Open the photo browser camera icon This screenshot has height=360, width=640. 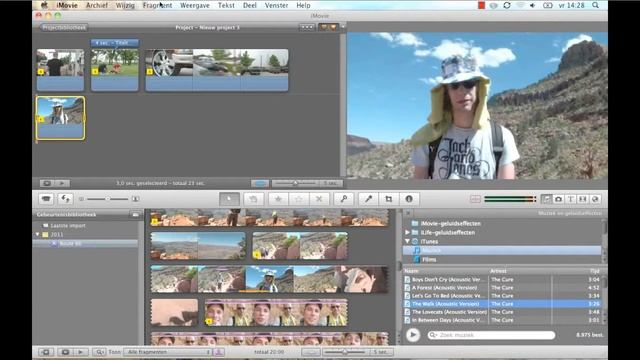click(x=558, y=199)
